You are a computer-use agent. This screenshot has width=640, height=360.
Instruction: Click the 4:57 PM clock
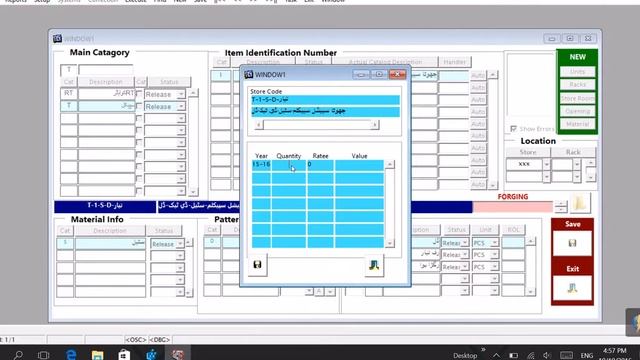[614, 351]
